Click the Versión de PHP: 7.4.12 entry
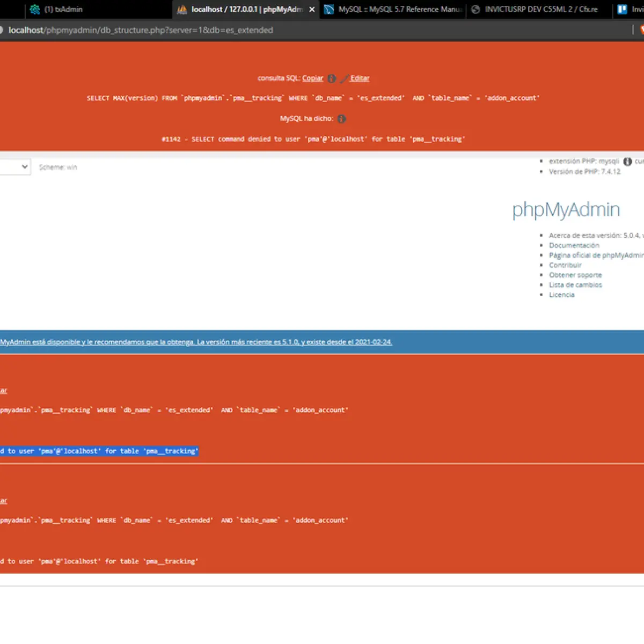 coord(584,172)
